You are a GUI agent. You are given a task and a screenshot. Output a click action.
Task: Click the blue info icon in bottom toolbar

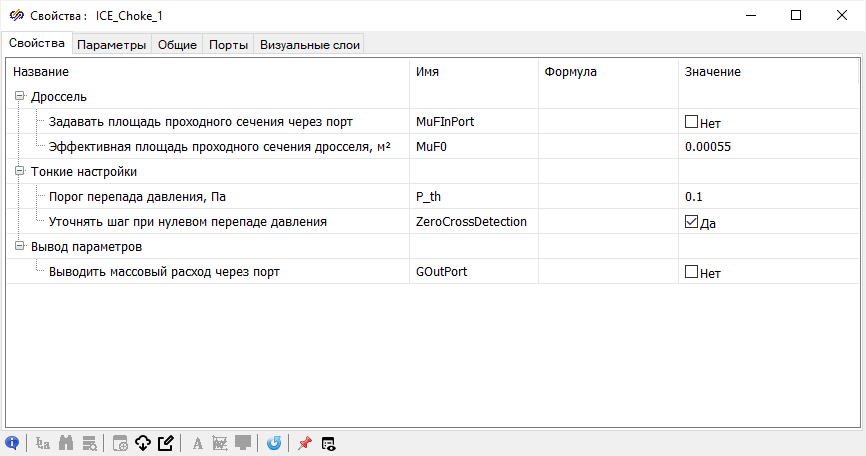click(x=13, y=443)
